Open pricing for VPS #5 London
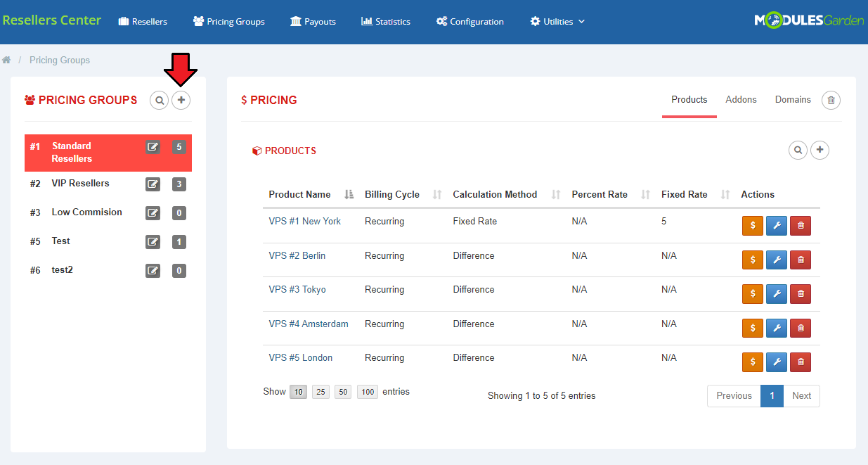 [x=753, y=362]
